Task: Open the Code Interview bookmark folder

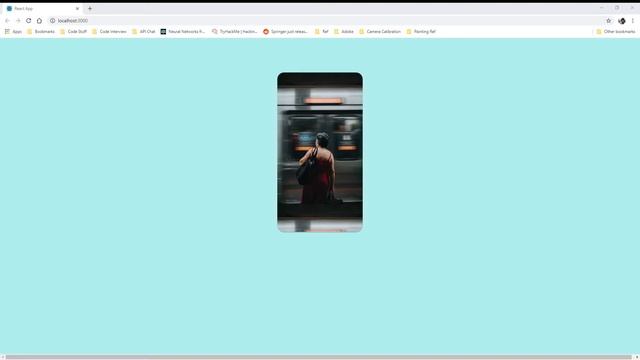Action: coord(109,31)
